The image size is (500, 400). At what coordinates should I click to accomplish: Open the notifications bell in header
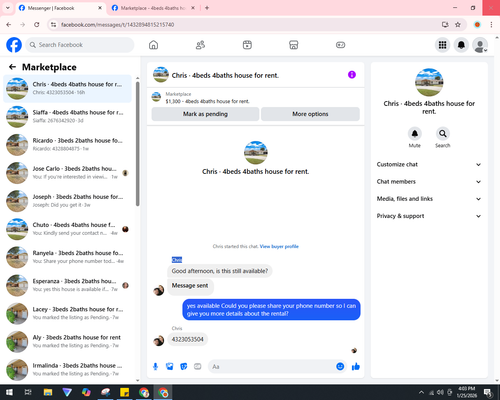tap(461, 45)
